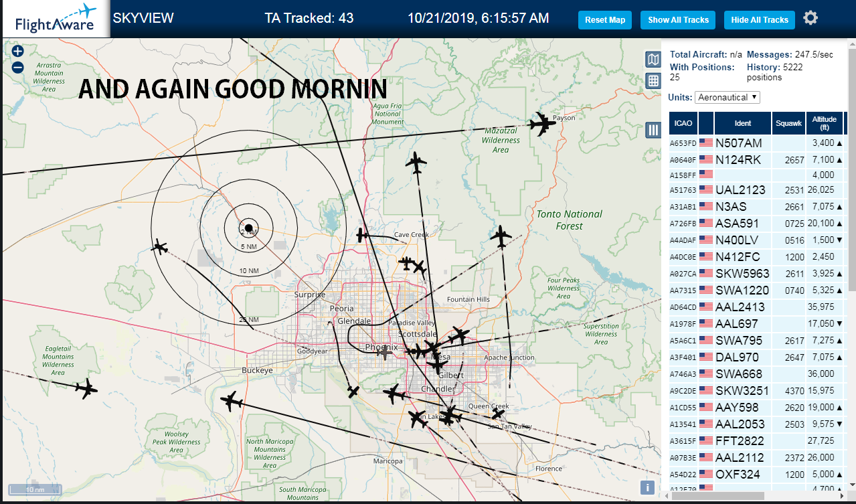The image size is (856, 504).
Task: Select the ASA591 aircraft row
Action: [x=757, y=223]
